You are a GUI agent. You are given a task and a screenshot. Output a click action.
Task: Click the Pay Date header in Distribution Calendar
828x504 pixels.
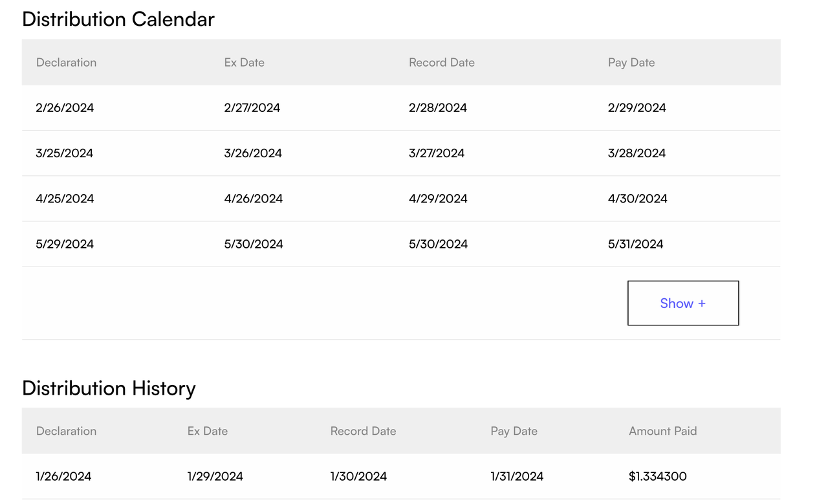(x=631, y=62)
